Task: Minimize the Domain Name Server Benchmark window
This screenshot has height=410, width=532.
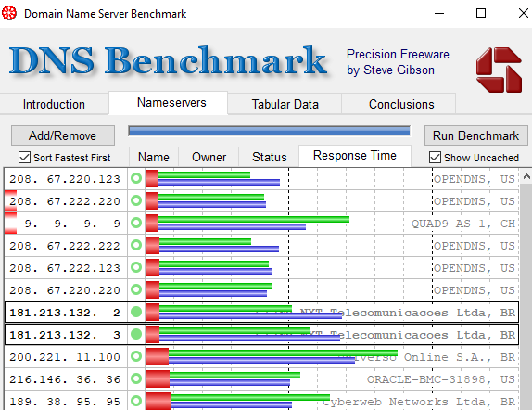Action: [439, 14]
